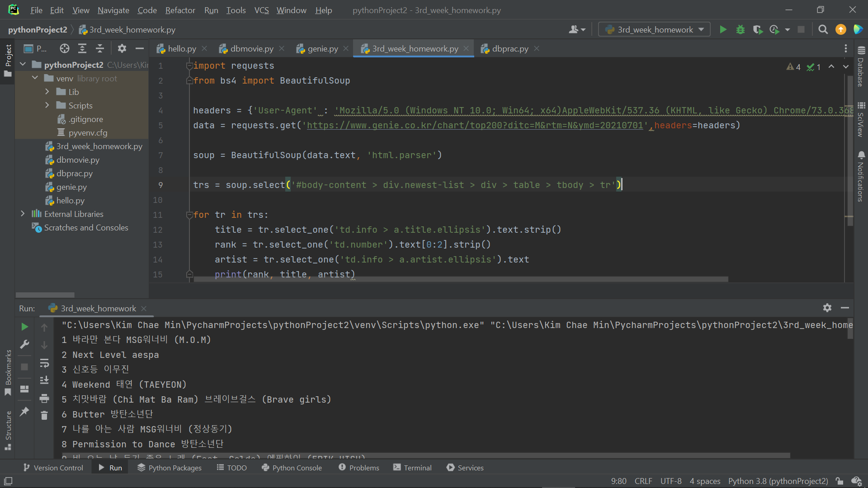
Task: Expand External Libraries node
Action: [23, 214]
